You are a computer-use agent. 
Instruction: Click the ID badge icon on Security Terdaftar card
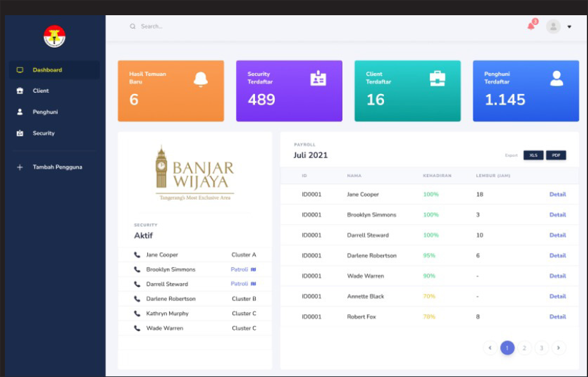(318, 78)
